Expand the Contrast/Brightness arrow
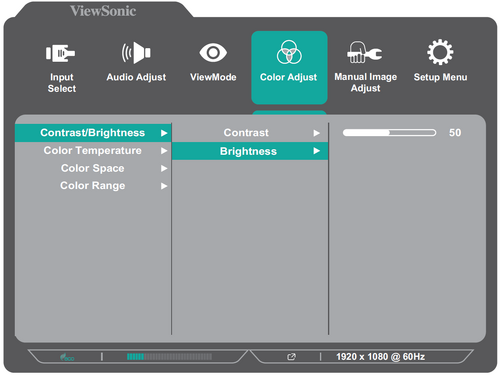Screen dimensions: 500x375 [164, 133]
